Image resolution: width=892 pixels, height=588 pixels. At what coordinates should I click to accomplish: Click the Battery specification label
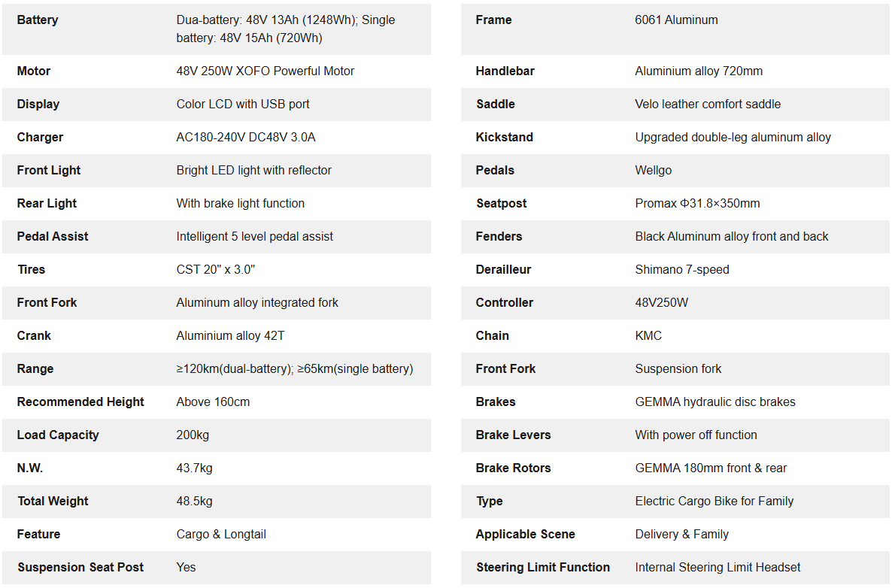(38, 20)
